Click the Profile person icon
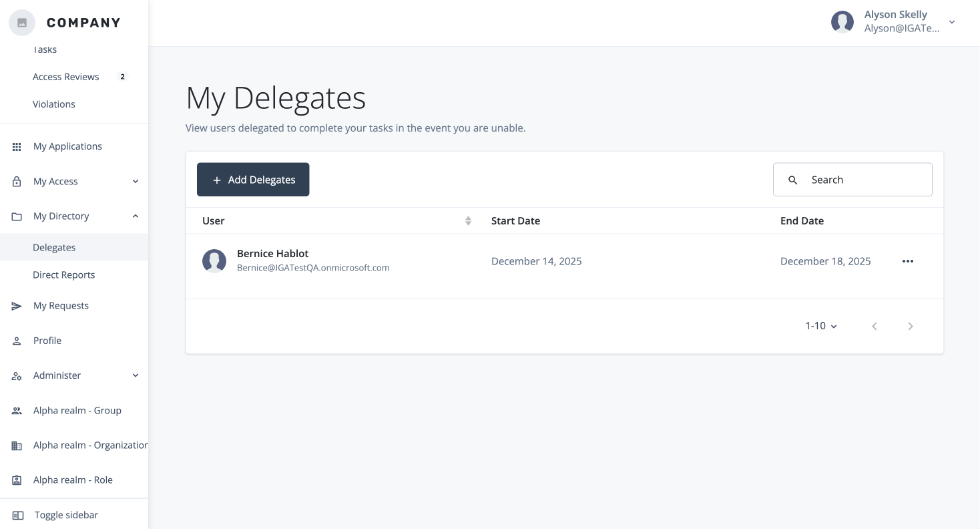 (x=17, y=341)
